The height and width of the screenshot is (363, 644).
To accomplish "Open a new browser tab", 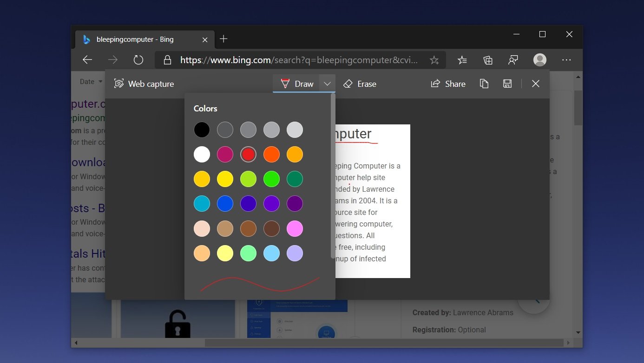I will coord(223,39).
